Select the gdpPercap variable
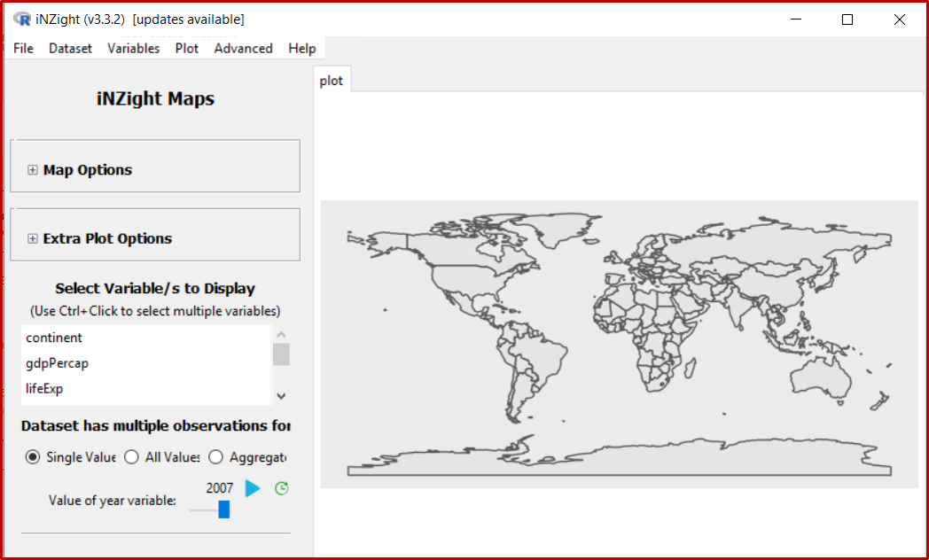This screenshot has height=560, width=929. 57,363
